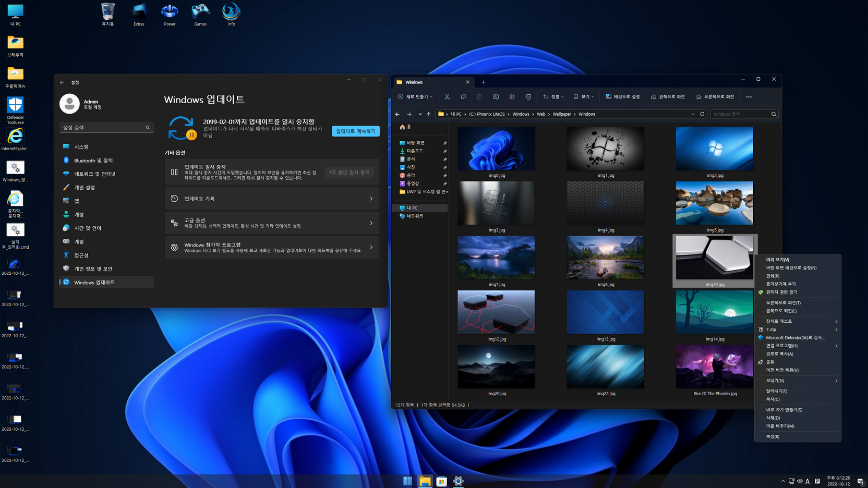This screenshot has width=868, height=488.
Task: Click the Cut icon in Explorer toolbar
Action: 447,96
